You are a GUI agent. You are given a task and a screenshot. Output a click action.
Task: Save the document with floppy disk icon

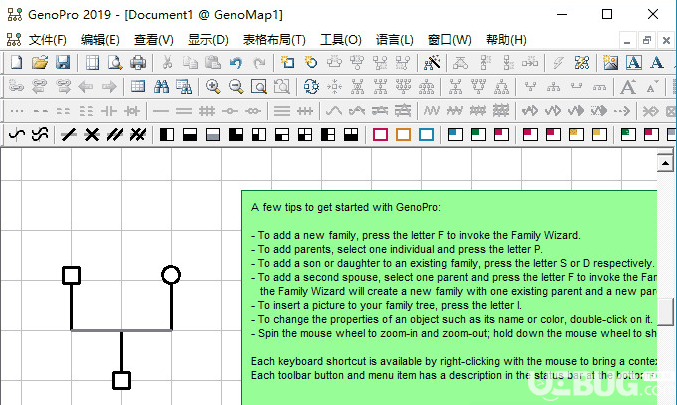(63, 63)
